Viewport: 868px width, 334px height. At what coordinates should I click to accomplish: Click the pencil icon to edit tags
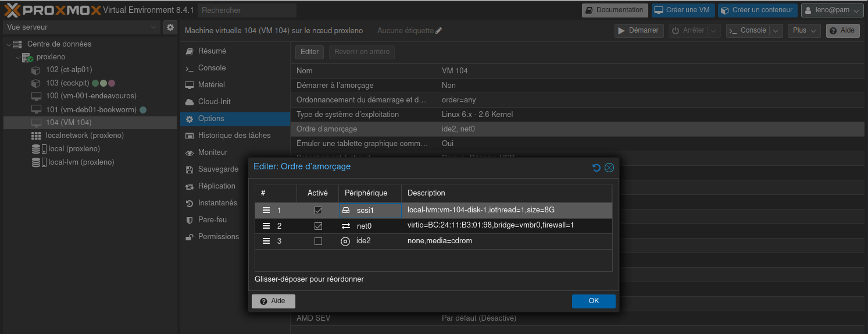(439, 31)
